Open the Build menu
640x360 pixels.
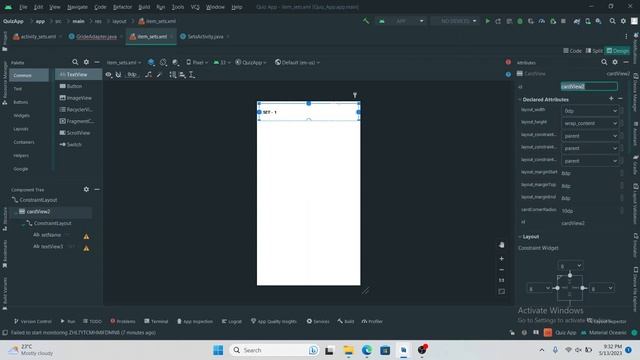pyautogui.click(x=144, y=7)
